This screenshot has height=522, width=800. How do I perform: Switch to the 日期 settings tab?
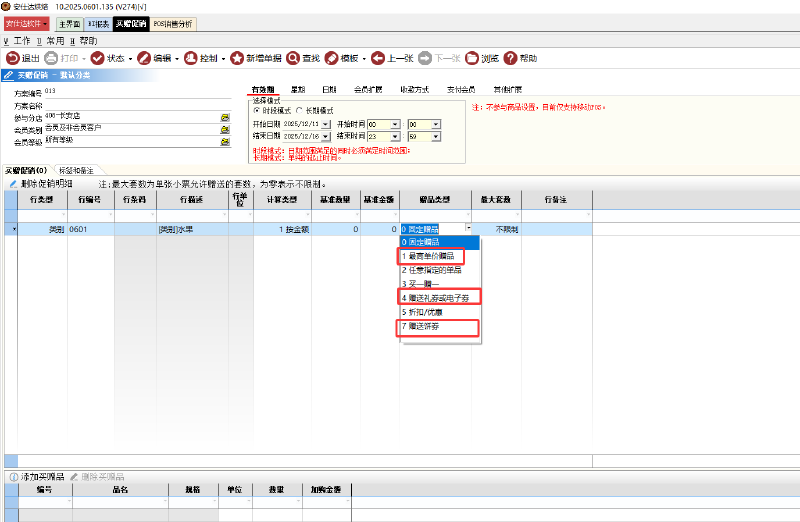329,89
